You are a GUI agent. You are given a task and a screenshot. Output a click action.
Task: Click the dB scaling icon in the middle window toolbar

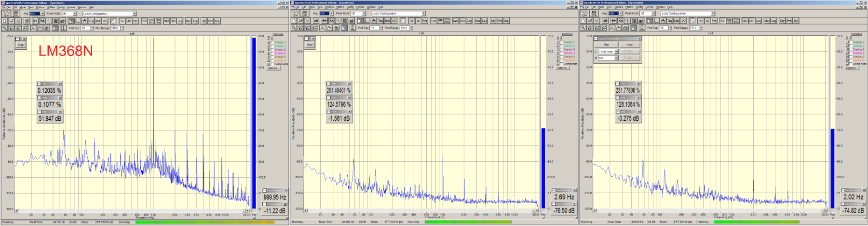(418, 21)
